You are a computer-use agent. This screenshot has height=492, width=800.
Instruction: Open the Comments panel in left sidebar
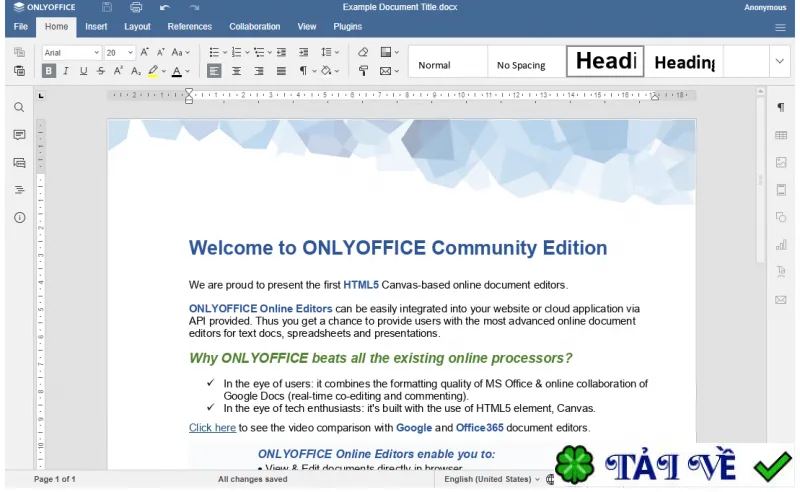(x=19, y=135)
